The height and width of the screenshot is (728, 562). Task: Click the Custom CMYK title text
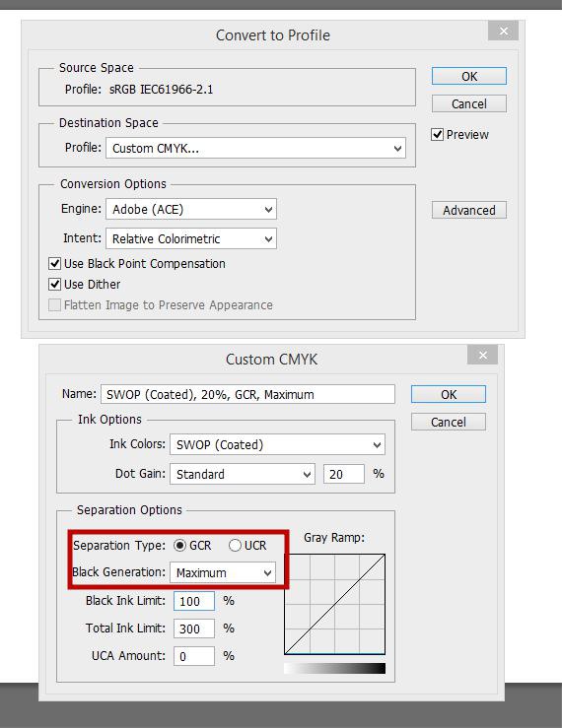(x=271, y=360)
